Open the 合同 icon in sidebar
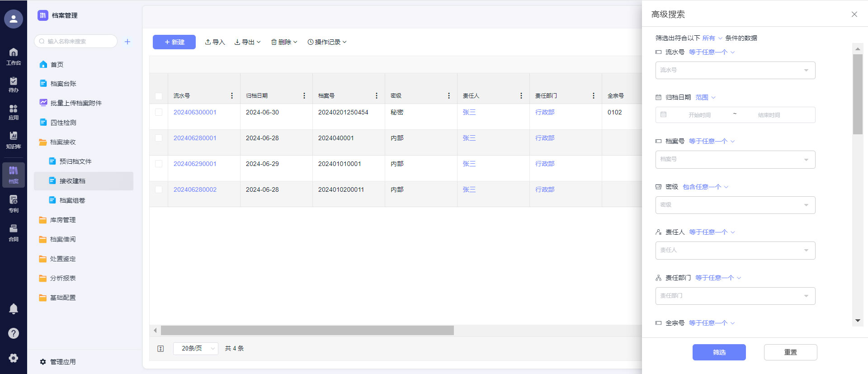 tap(14, 233)
